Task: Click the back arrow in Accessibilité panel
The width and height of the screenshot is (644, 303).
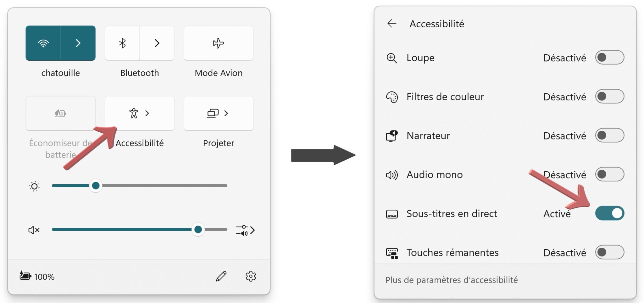Action: coord(392,24)
